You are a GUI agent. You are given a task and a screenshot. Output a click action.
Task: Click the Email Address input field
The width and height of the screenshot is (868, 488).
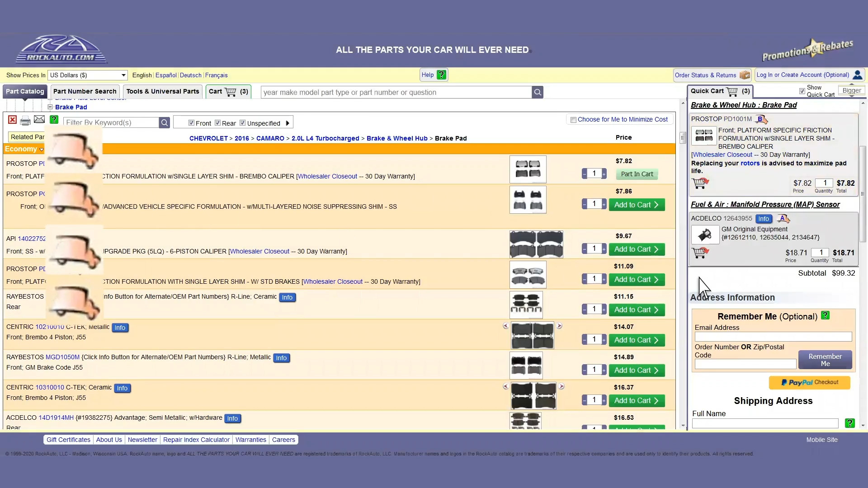[x=773, y=337]
